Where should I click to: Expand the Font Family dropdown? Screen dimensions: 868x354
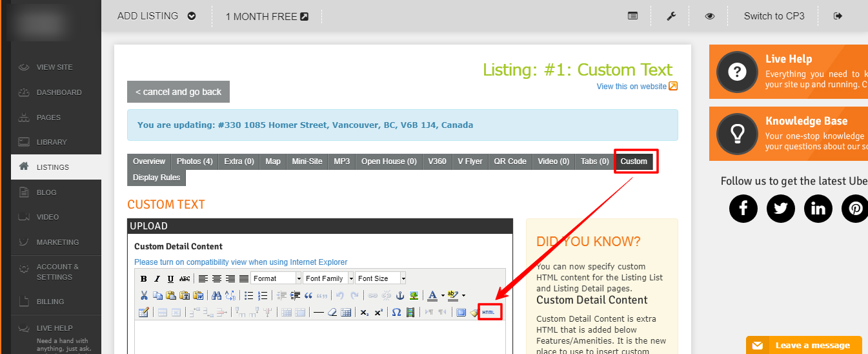(x=328, y=278)
